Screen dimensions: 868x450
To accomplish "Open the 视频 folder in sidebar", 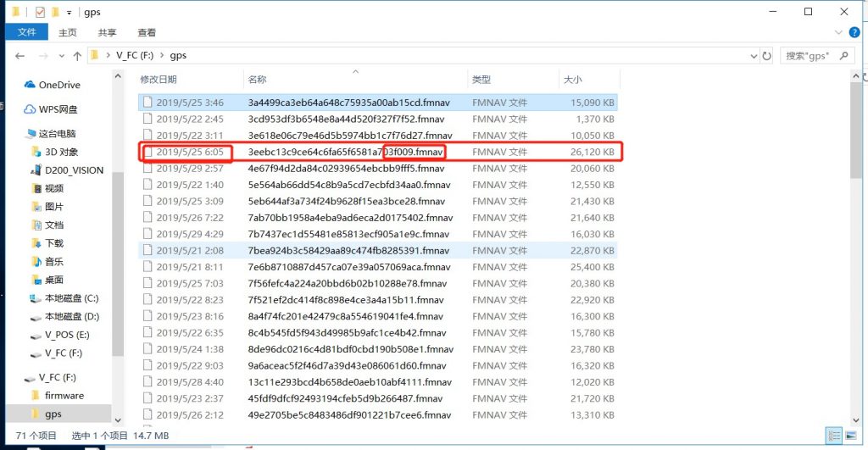I will pyautogui.click(x=47, y=188).
